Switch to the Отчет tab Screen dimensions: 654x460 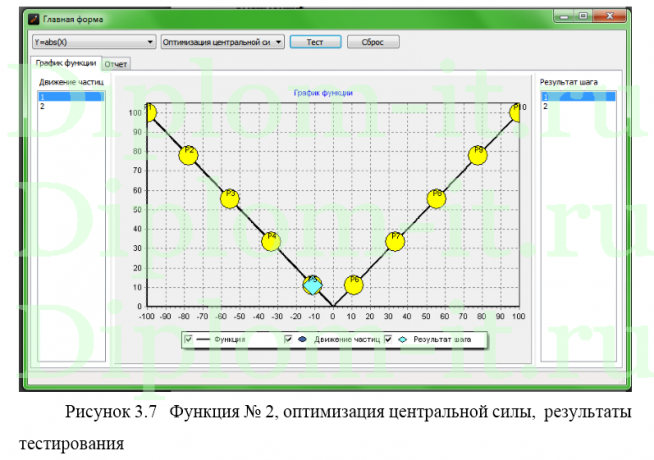tap(117, 63)
